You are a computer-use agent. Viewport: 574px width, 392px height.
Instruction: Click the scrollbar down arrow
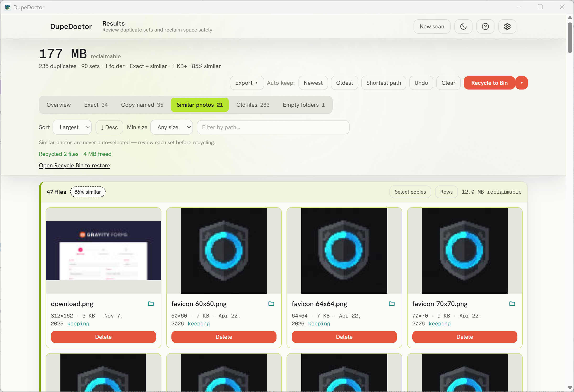pos(570,387)
